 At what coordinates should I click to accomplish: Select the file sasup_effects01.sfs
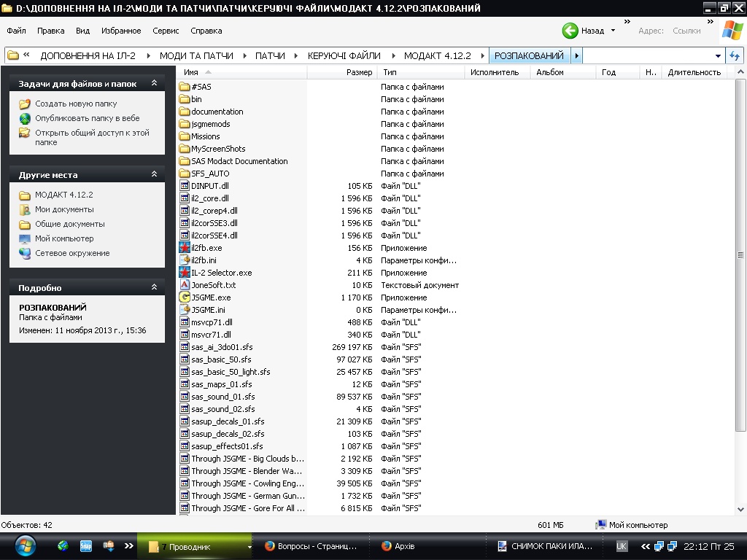point(228,446)
